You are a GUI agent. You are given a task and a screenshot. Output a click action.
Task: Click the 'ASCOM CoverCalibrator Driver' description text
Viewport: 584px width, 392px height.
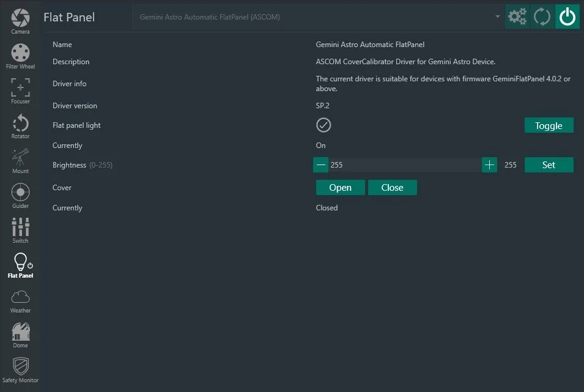point(405,62)
